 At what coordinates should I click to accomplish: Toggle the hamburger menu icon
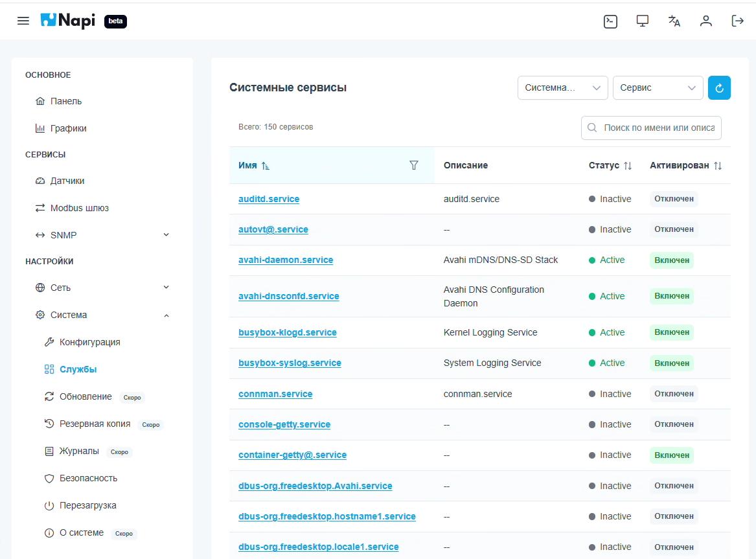23,21
